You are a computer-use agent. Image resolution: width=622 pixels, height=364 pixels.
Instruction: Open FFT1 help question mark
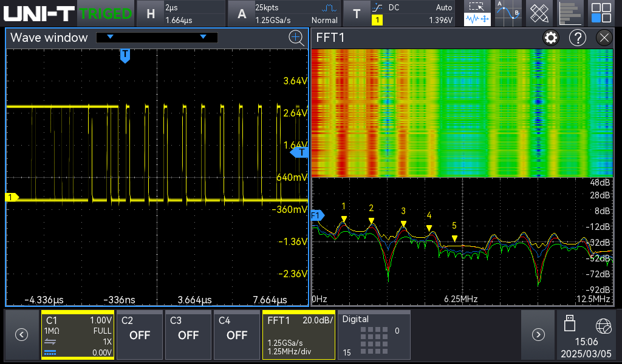tap(577, 38)
